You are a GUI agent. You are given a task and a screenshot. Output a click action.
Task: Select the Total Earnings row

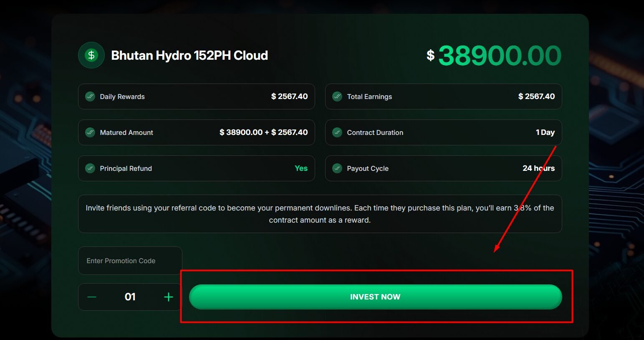(443, 96)
